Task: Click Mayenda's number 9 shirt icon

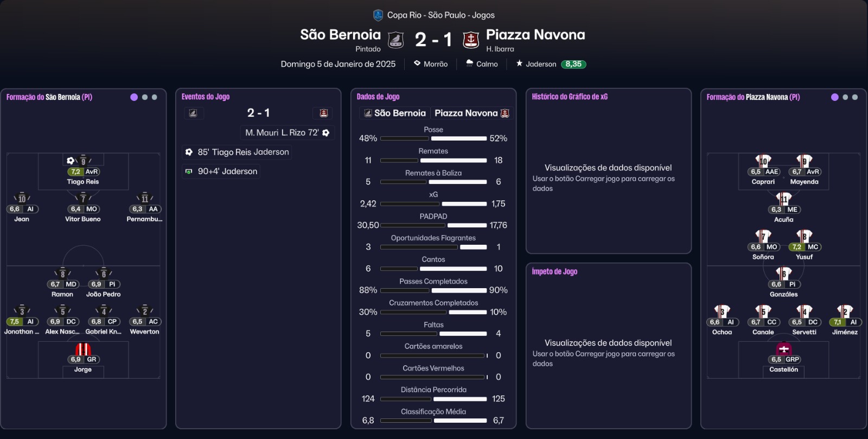Action: point(804,161)
